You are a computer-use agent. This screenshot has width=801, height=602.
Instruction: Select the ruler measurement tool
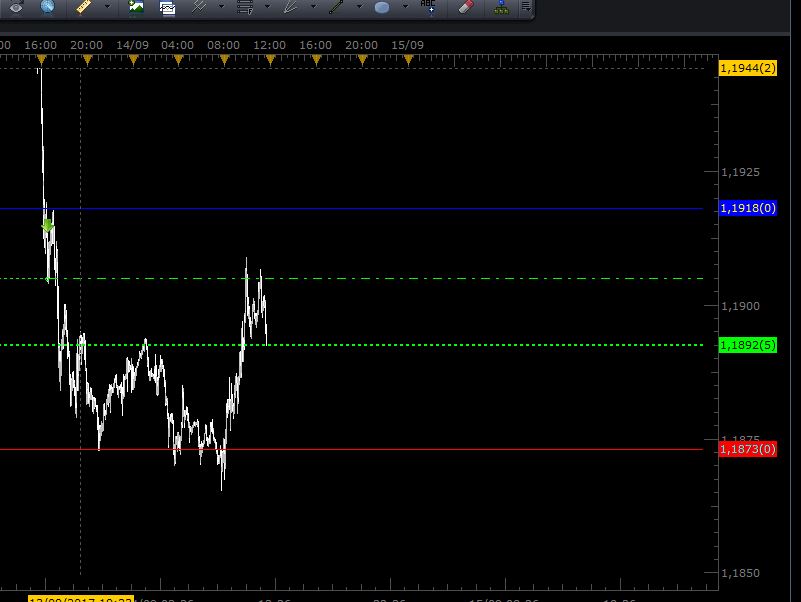(x=84, y=7)
